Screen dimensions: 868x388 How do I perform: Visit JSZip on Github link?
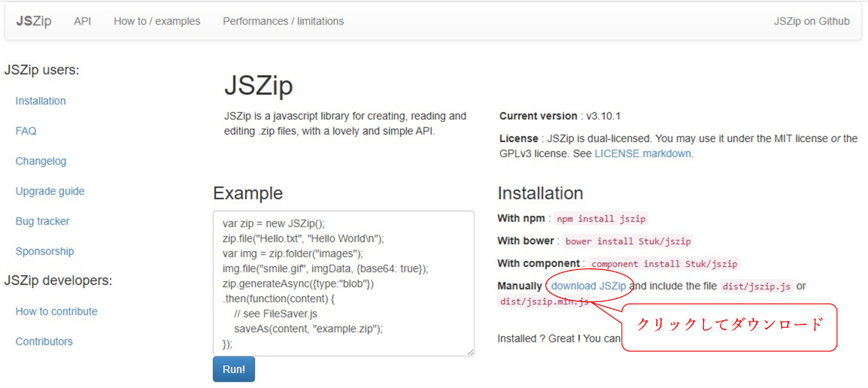[812, 21]
